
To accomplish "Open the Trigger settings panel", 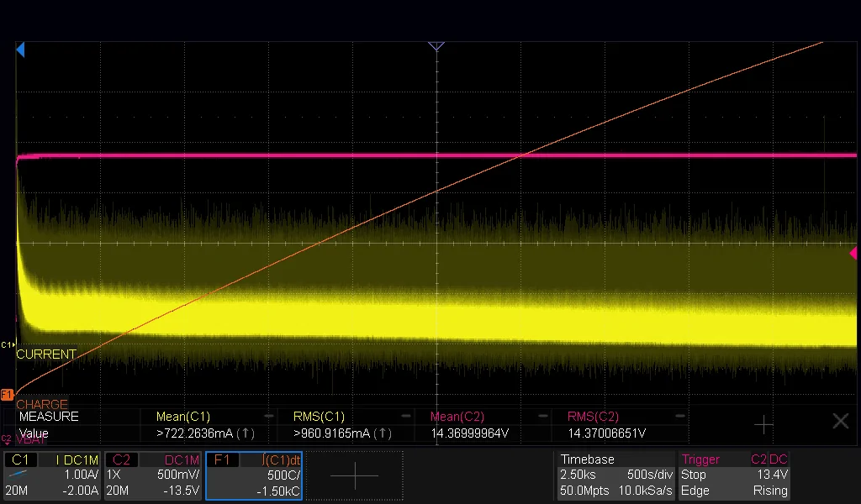I will [735, 475].
